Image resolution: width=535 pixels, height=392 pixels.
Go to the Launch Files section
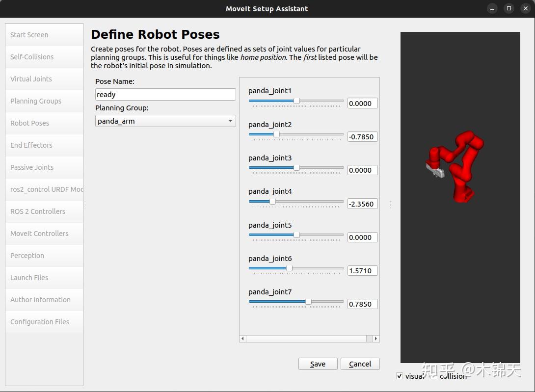click(x=28, y=278)
